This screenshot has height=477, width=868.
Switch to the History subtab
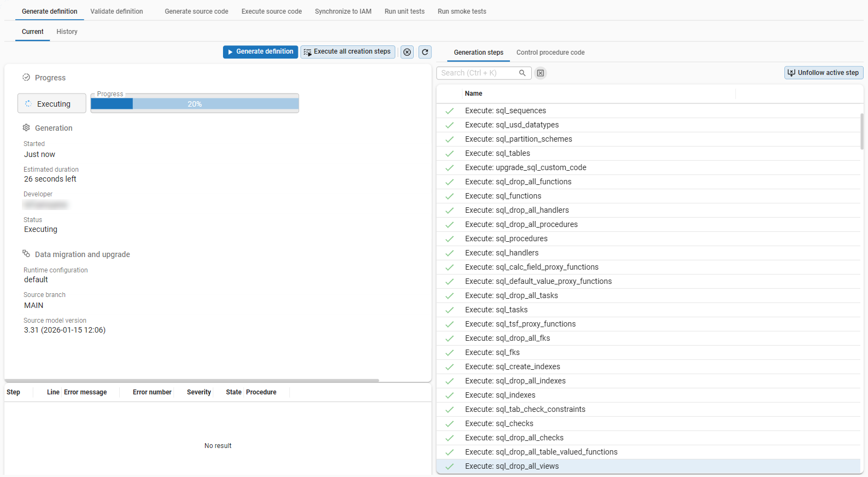pyautogui.click(x=67, y=32)
